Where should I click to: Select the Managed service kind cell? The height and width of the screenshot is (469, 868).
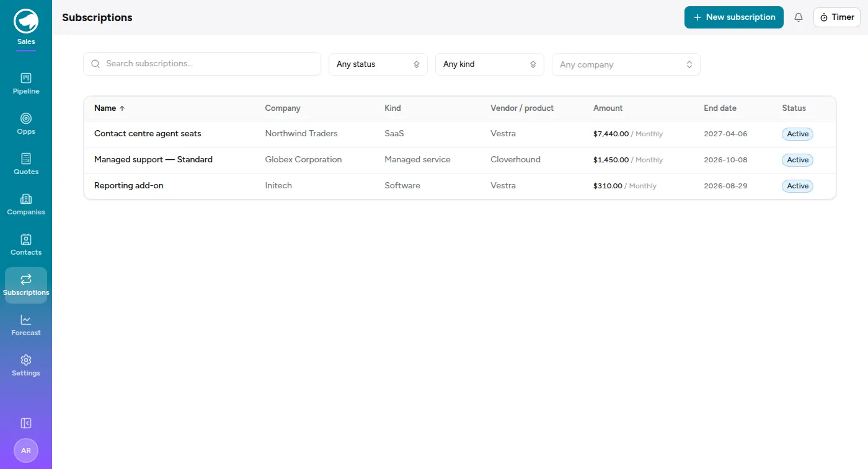tap(417, 160)
